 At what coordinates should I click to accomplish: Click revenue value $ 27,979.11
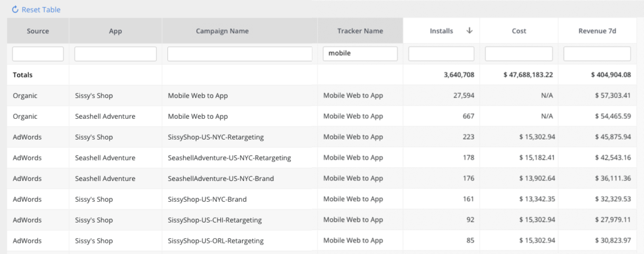click(613, 220)
